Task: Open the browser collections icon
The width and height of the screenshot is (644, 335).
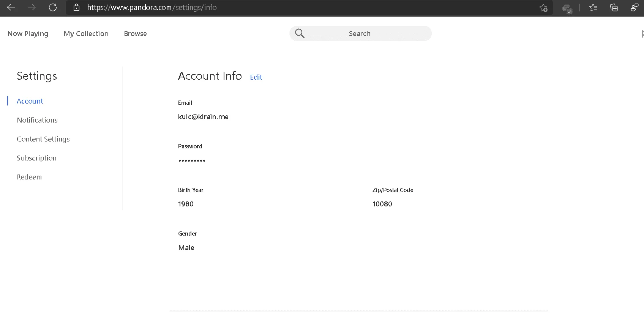Action: [614, 8]
